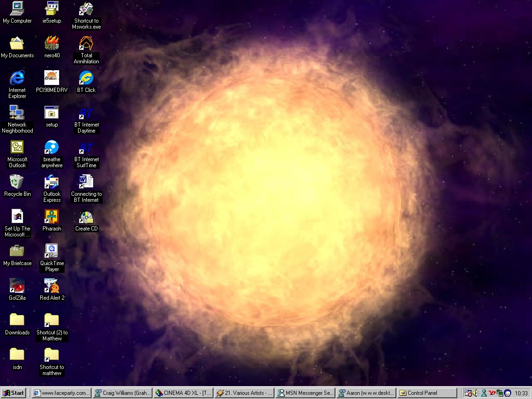
Task: Click the system tray clock
Action: pos(521,393)
